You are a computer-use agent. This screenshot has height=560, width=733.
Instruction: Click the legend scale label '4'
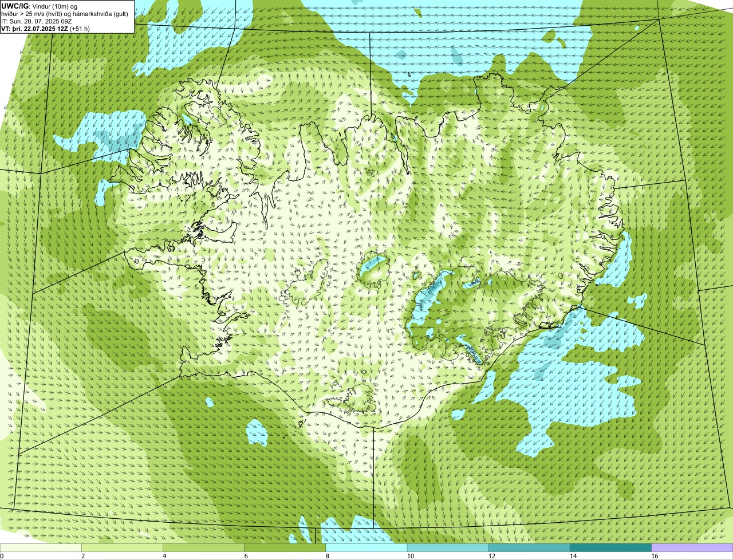pyautogui.click(x=164, y=556)
